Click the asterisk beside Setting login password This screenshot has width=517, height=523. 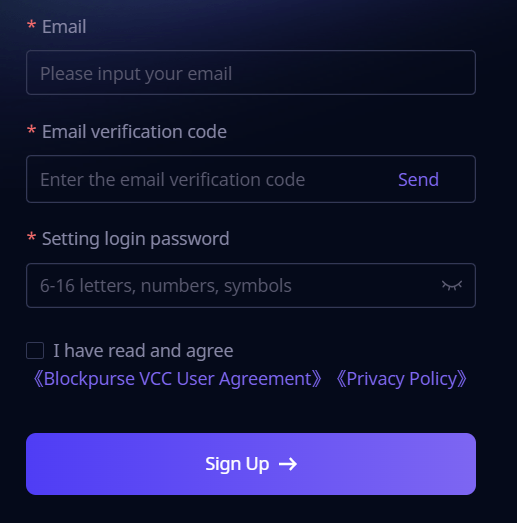click(x=31, y=237)
